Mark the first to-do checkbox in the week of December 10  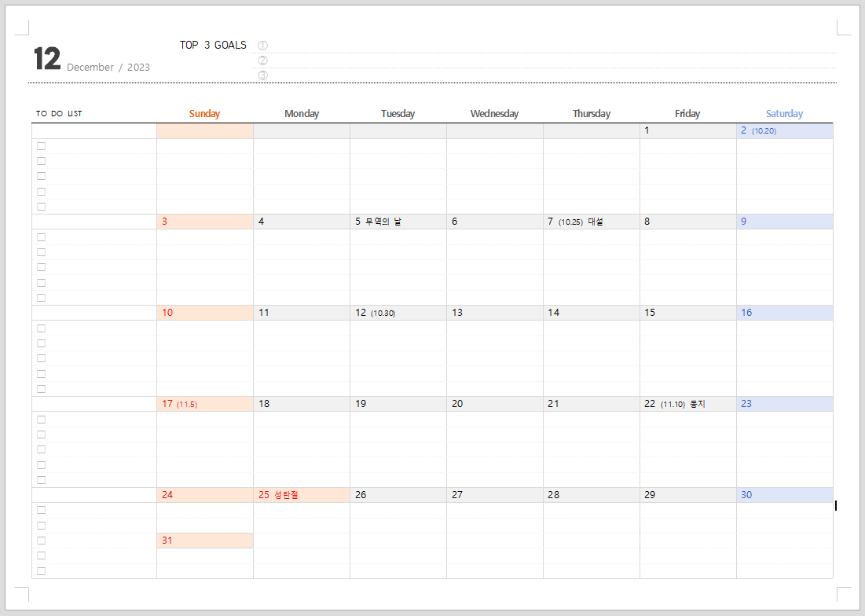click(x=42, y=328)
